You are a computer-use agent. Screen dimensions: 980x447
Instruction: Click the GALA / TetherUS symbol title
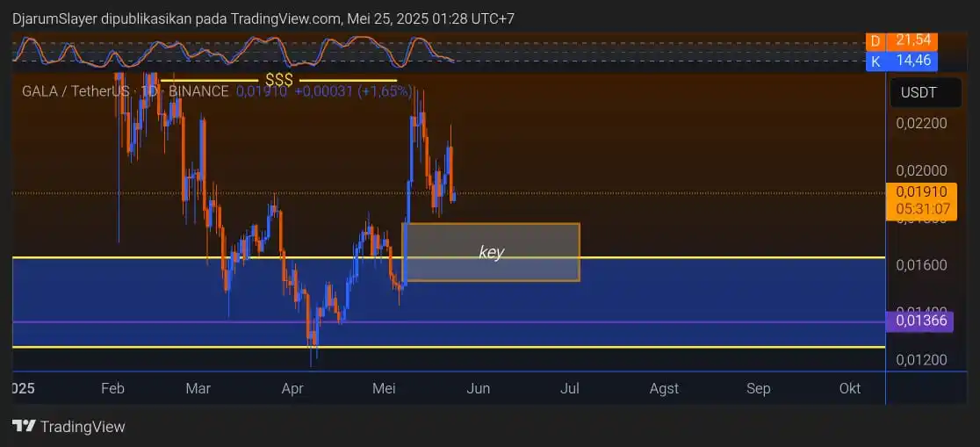[75, 91]
